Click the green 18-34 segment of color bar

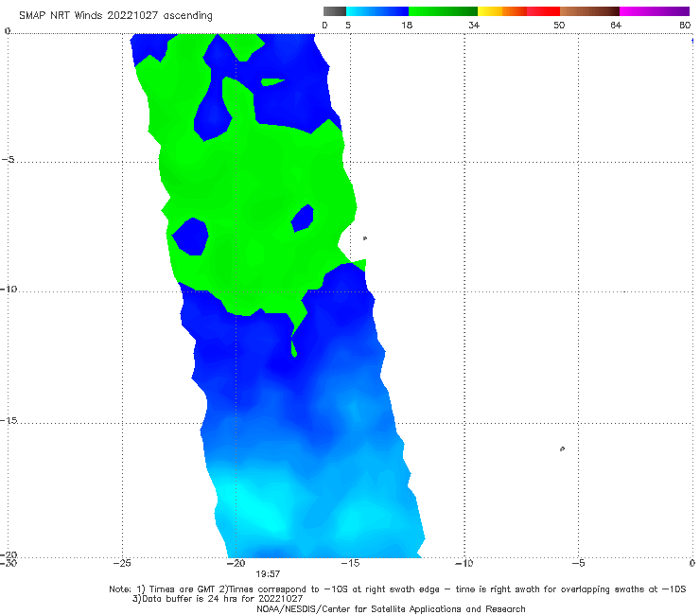coord(443,11)
